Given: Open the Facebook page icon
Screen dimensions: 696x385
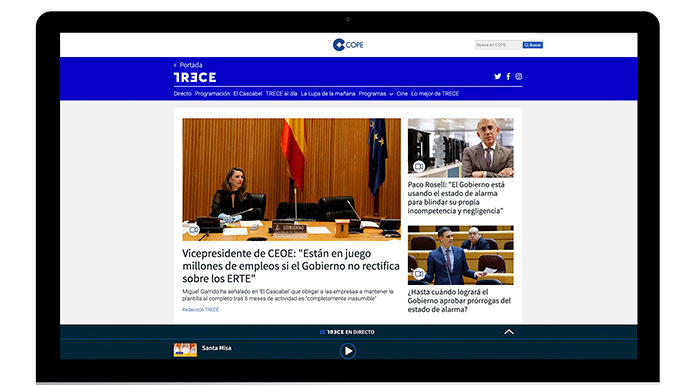Looking at the screenshot, I should click(x=508, y=76).
